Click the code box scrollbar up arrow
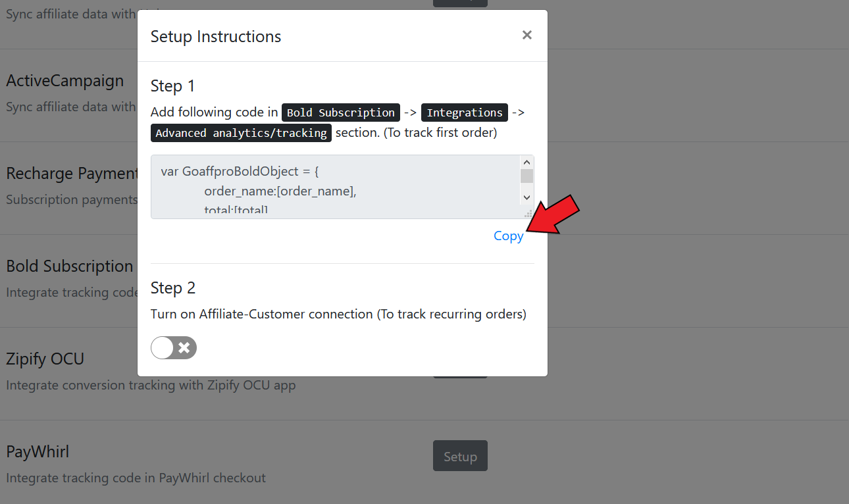Screen dimensions: 849x504 (527, 163)
